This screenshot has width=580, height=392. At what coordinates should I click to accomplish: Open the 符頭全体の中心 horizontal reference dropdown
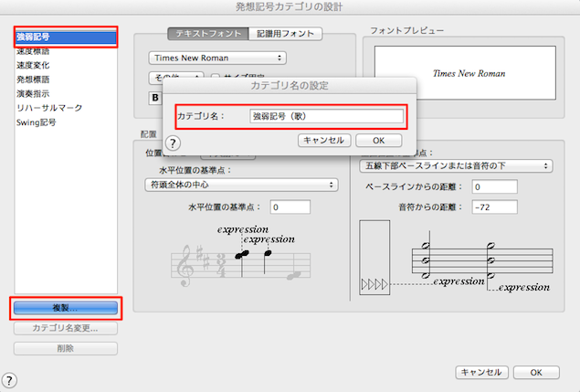tap(241, 185)
